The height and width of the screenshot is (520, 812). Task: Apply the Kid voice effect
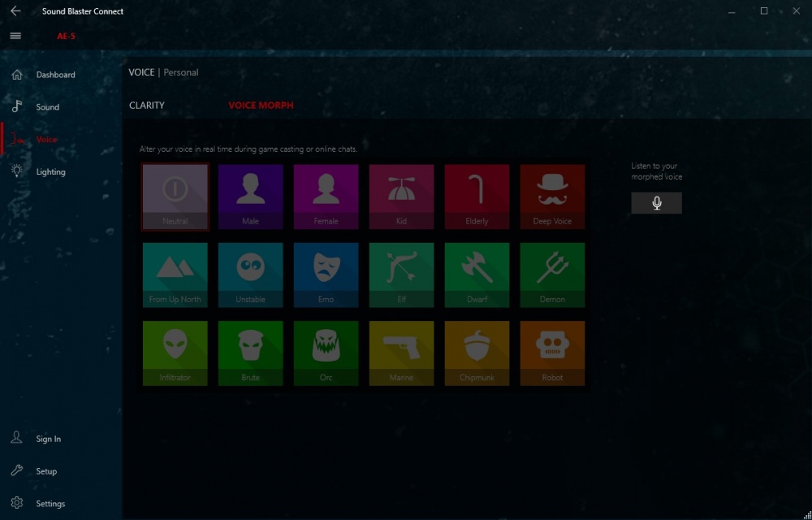coord(401,197)
